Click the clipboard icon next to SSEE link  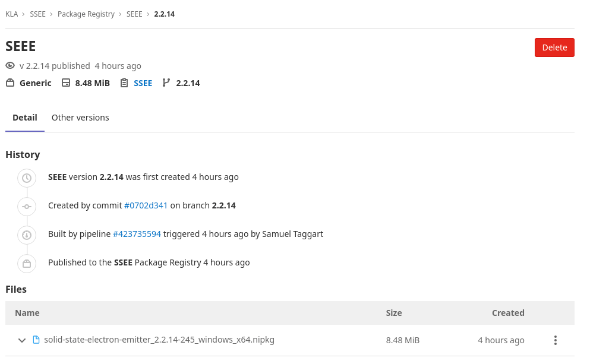point(124,83)
